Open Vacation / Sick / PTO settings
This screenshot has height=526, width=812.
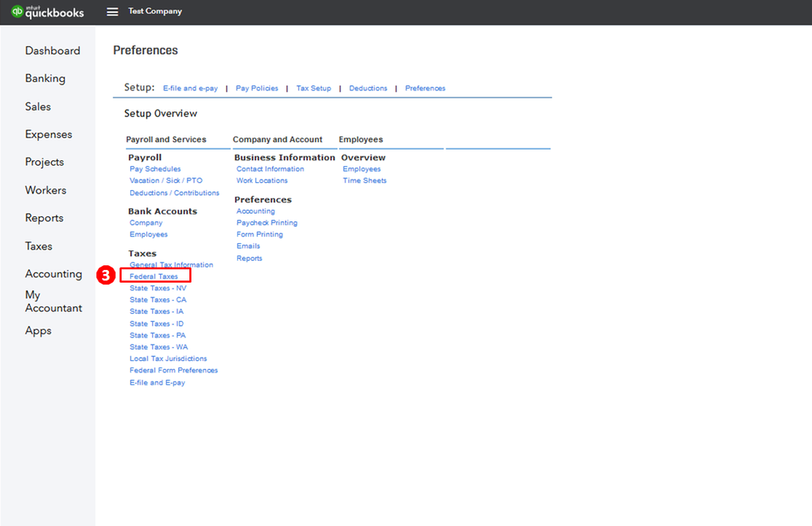pyautogui.click(x=166, y=180)
